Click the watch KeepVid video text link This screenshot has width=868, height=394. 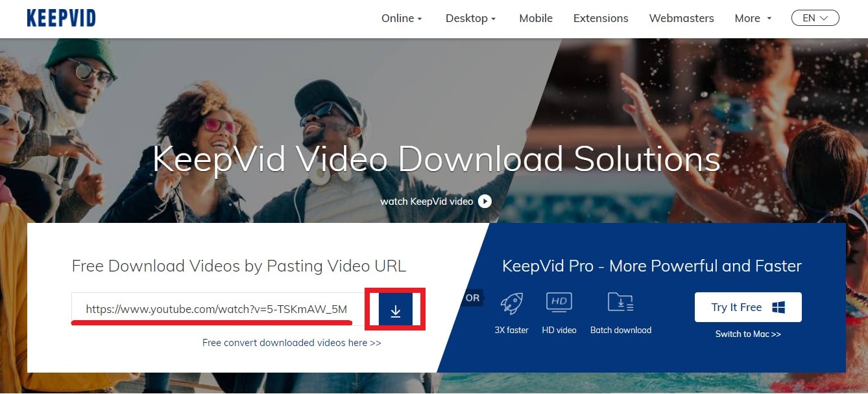[426, 201]
